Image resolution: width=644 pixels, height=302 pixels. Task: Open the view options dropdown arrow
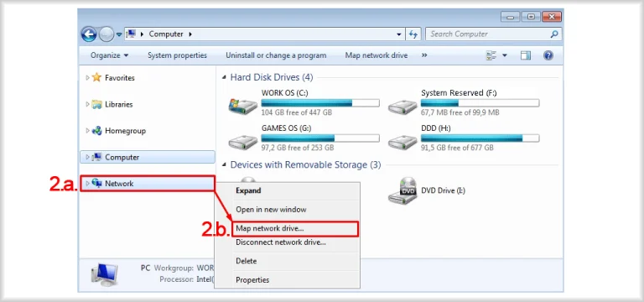click(505, 55)
